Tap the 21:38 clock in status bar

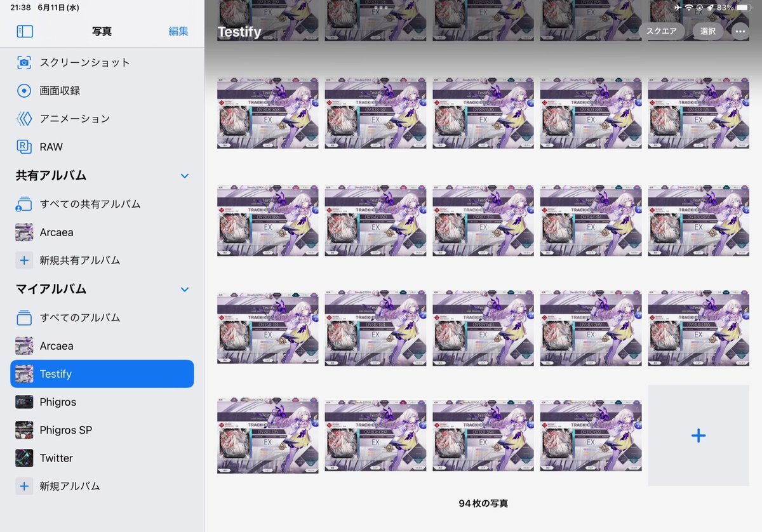point(20,8)
